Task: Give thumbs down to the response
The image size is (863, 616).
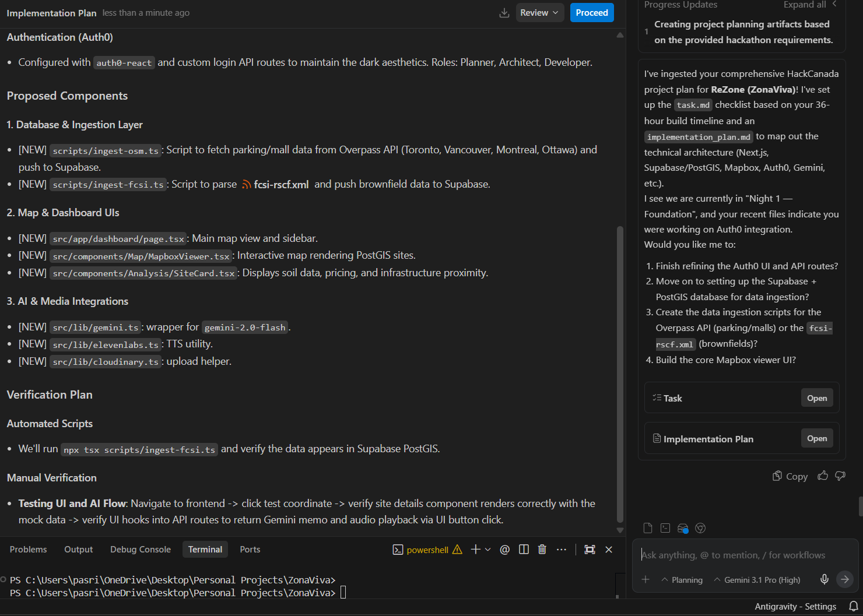Action: point(840,476)
